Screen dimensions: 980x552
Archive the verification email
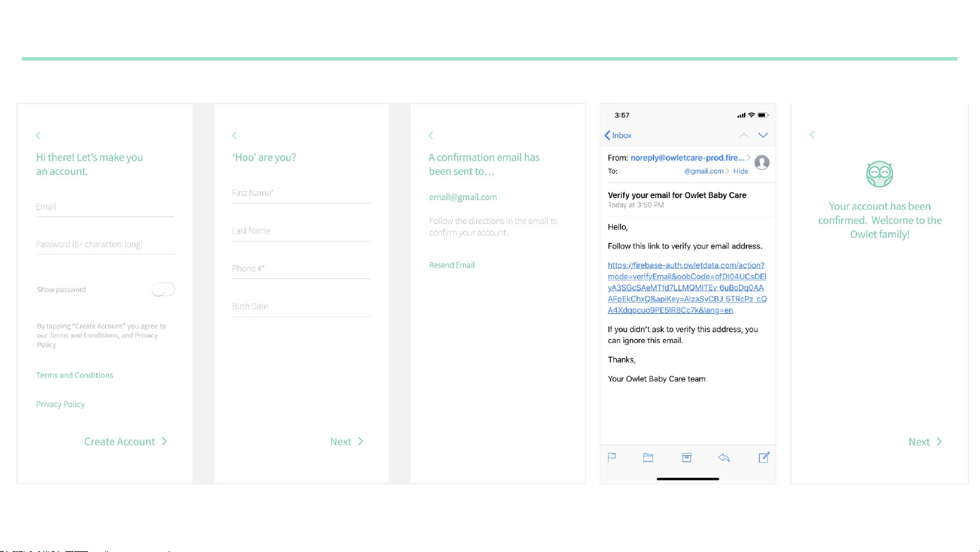pos(687,458)
